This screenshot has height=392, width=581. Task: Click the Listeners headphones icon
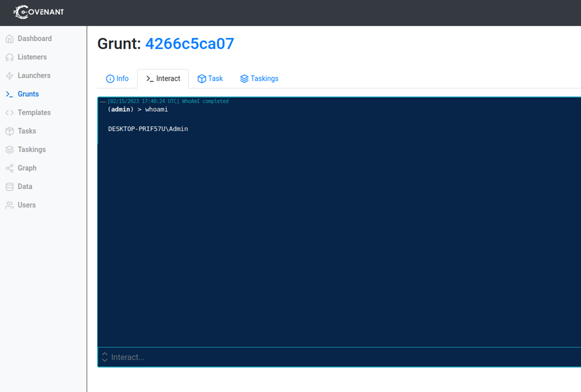pos(9,57)
